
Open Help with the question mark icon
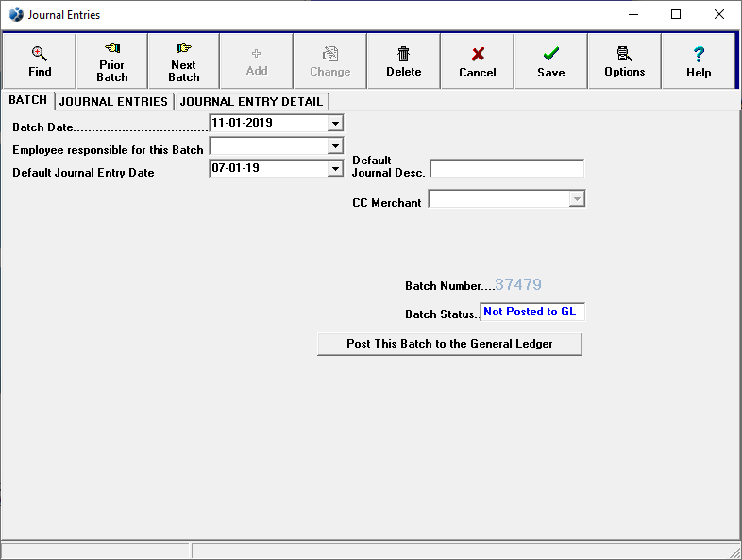pos(699,55)
